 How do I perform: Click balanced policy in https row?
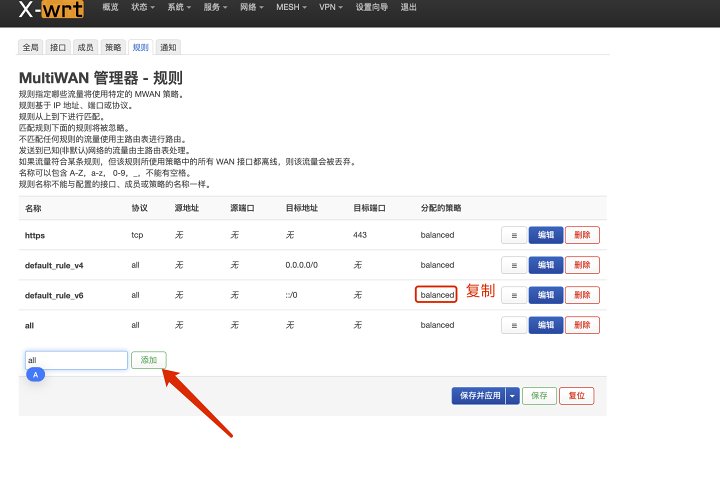(437, 235)
